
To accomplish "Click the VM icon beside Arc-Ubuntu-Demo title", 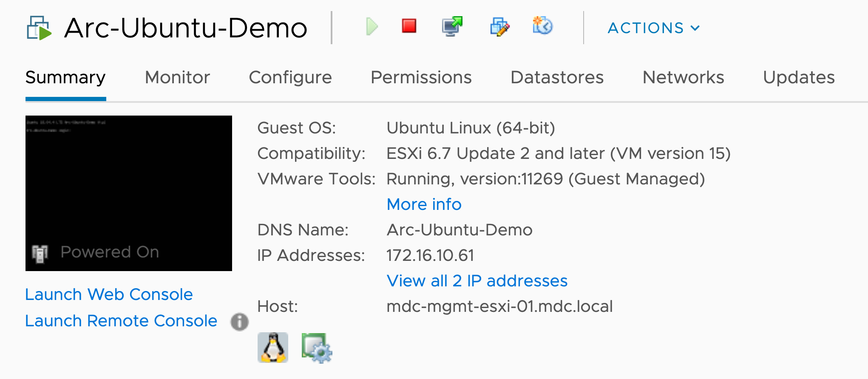I will [39, 28].
